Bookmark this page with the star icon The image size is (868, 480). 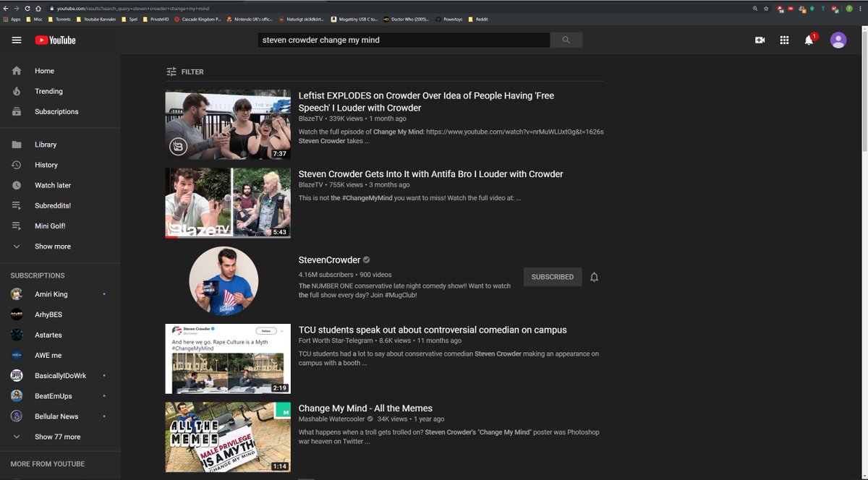[766, 8]
